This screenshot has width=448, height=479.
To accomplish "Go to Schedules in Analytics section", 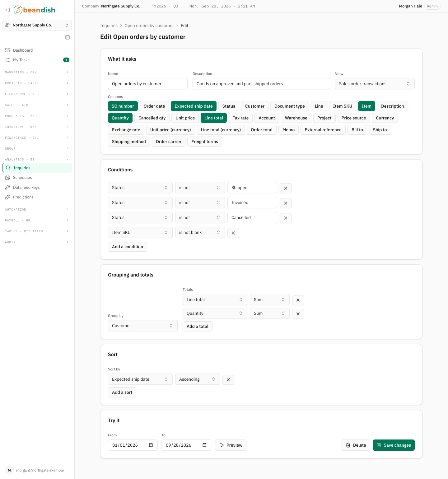I will click(x=37, y=177).
